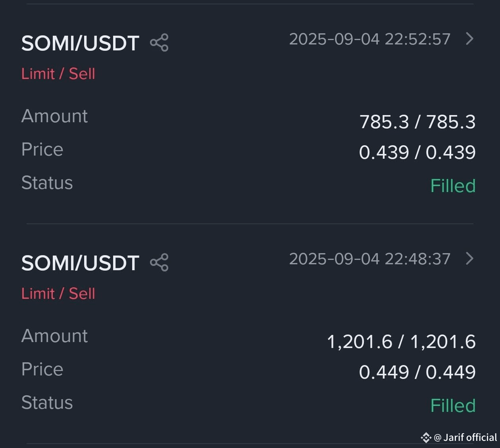This screenshot has width=500, height=448.
Task: Select the 2025-09-04 22:48:37 timestamp
Action: click(x=370, y=259)
